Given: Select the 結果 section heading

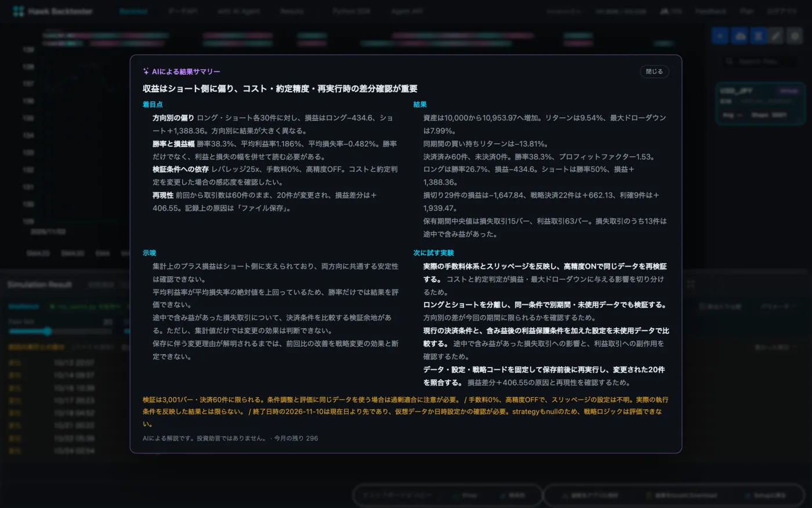Looking at the screenshot, I should click(x=420, y=105).
